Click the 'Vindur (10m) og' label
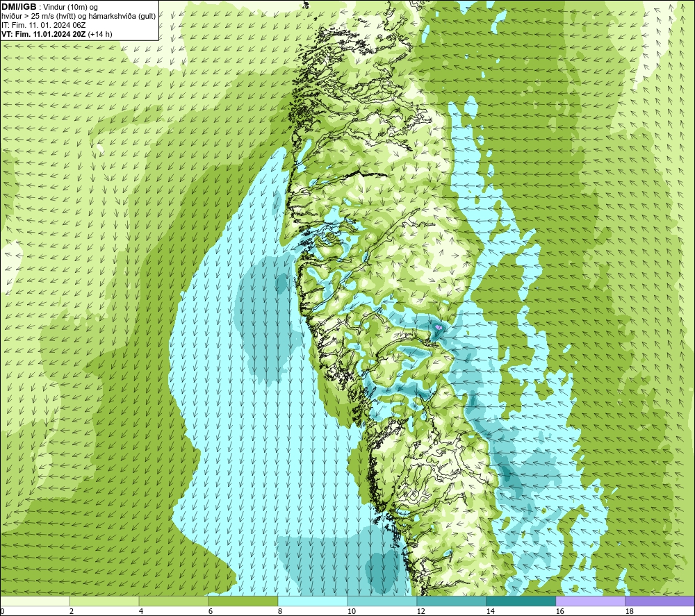The height and width of the screenshot is (616, 695). [72, 7]
